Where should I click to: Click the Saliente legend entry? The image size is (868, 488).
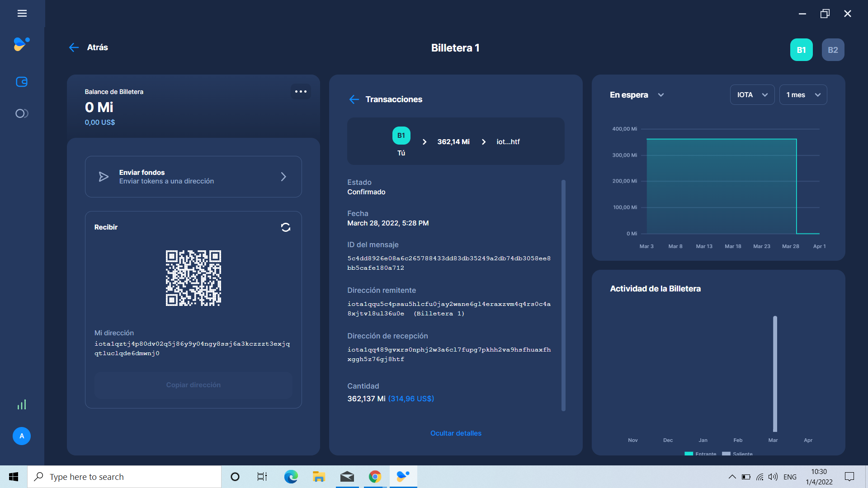[737, 454]
